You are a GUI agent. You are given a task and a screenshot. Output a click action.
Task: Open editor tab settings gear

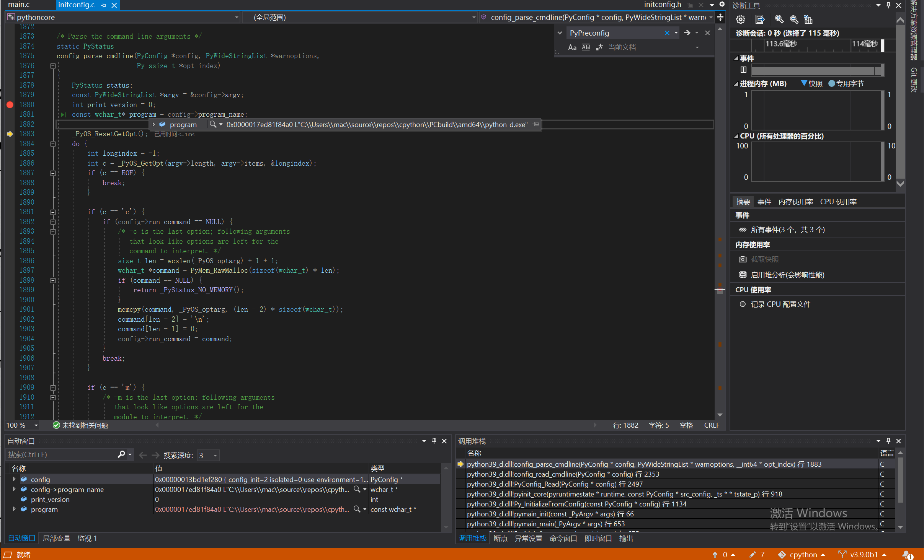click(x=722, y=4)
